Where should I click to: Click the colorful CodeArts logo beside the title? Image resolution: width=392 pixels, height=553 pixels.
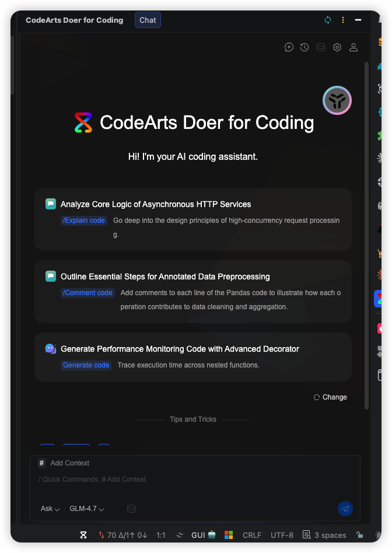pyautogui.click(x=83, y=123)
